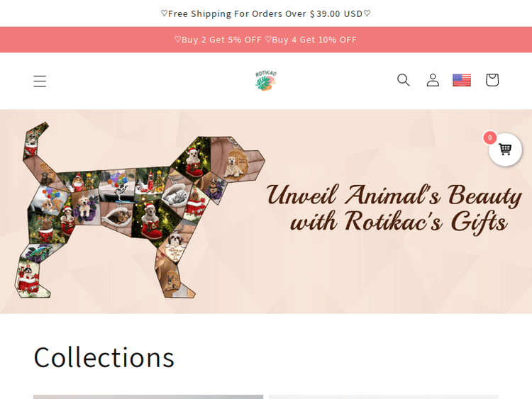The width and height of the screenshot is (532, 399).
Task: Open the shopping bag in header
Action: [492, 80]
